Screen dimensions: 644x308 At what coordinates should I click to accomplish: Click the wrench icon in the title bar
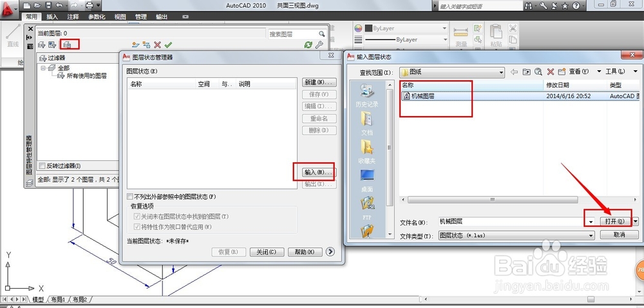coord(543,6)
